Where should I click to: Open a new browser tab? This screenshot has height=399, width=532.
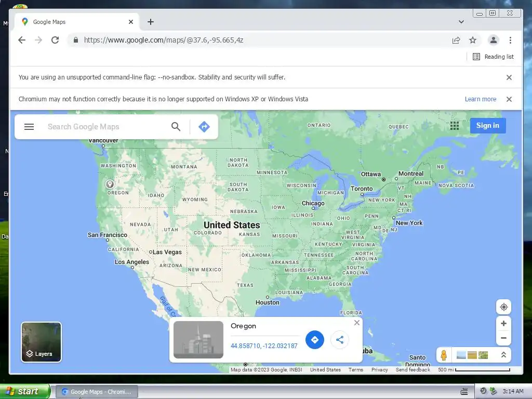(151, 22)
